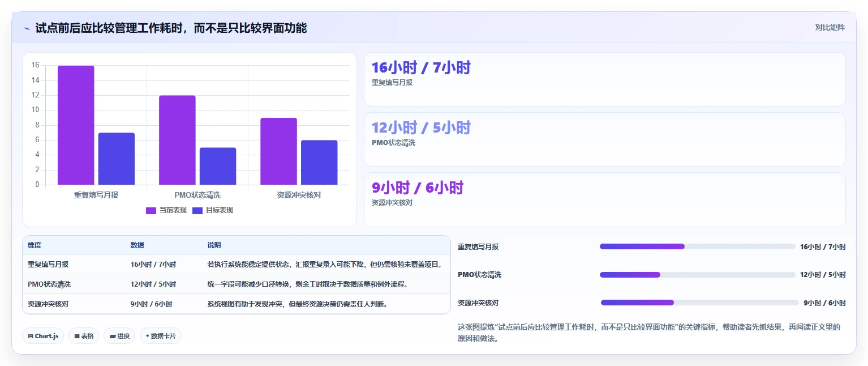Click the table cell showing 12小时 / 5小时

153,284
